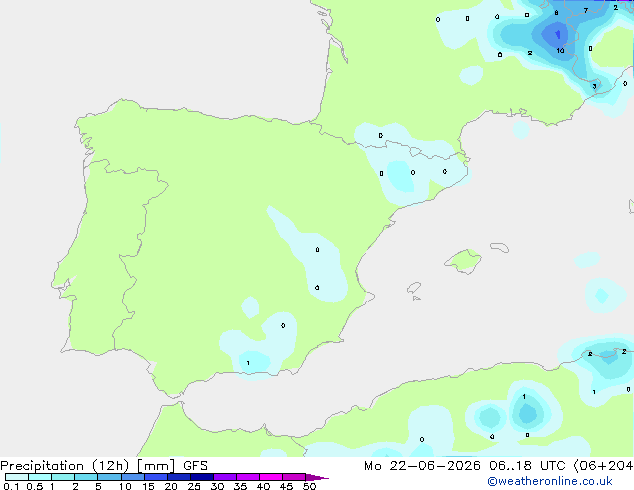634x490 pixels.
Task: Click the "8" precipitation value on the map
Action: [x=556, y=13]
